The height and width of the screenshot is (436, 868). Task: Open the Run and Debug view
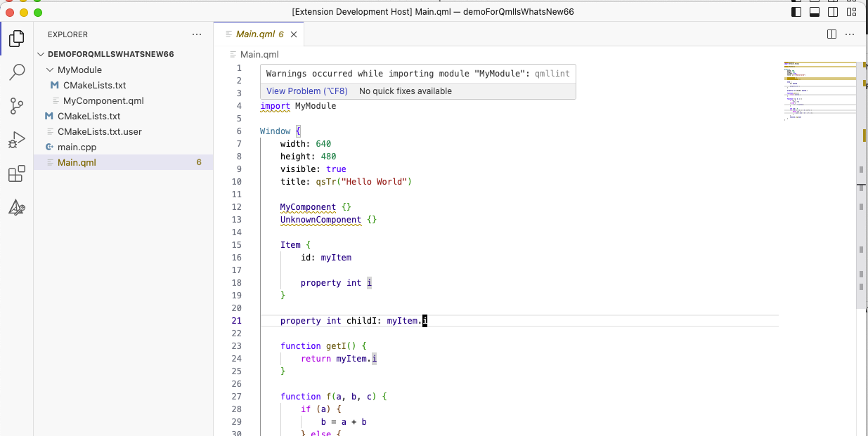(16, 140)
